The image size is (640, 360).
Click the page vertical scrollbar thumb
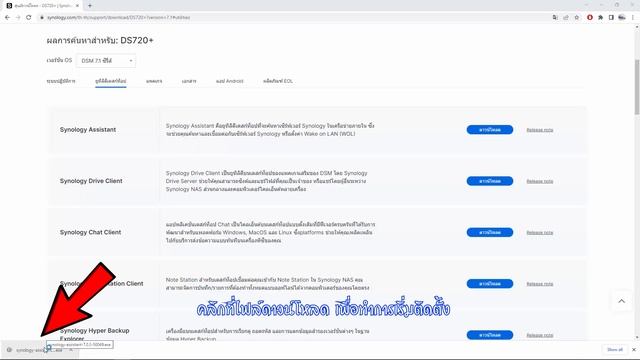click(x=636, y=87)
